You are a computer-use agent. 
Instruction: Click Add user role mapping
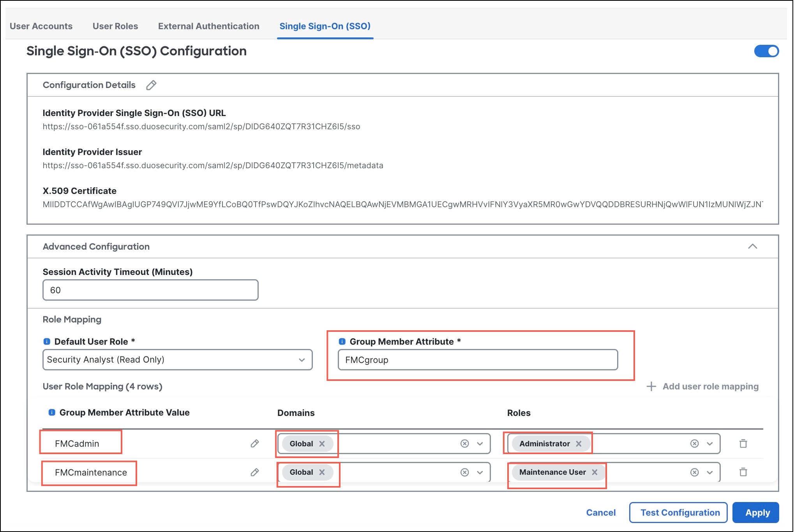click(702, 386)
